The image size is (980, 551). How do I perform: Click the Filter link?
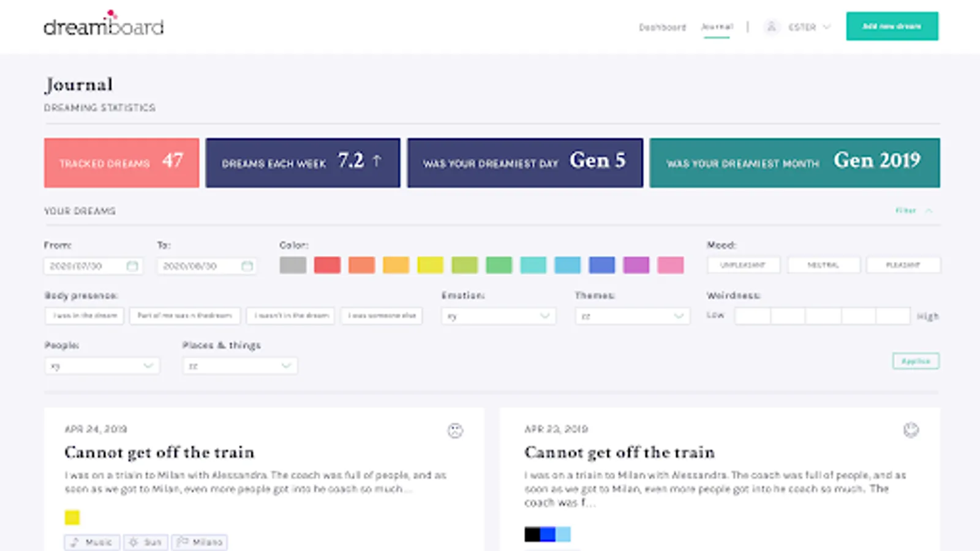(x=905, y=211)
